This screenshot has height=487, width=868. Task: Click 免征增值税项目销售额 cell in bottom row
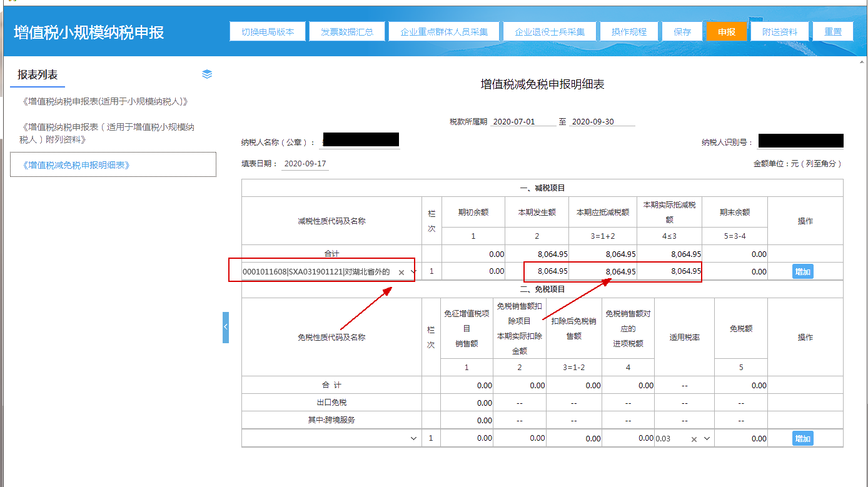[x=467, y=438]
